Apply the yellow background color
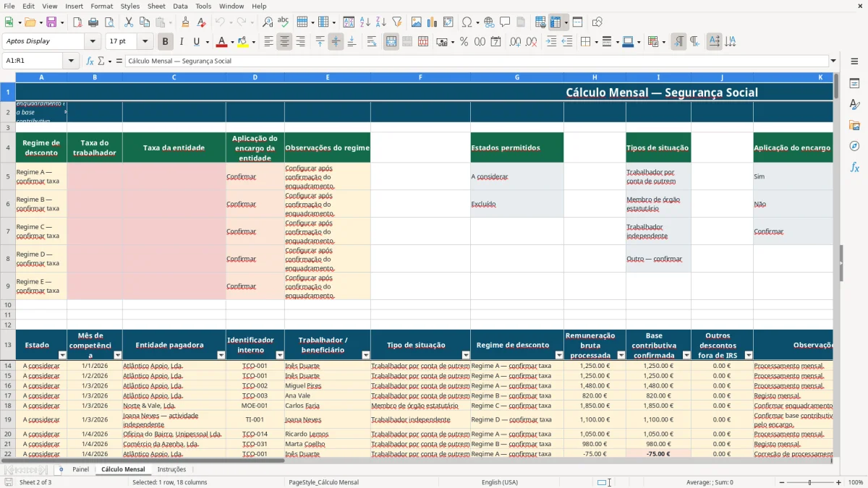 point(243,42)
